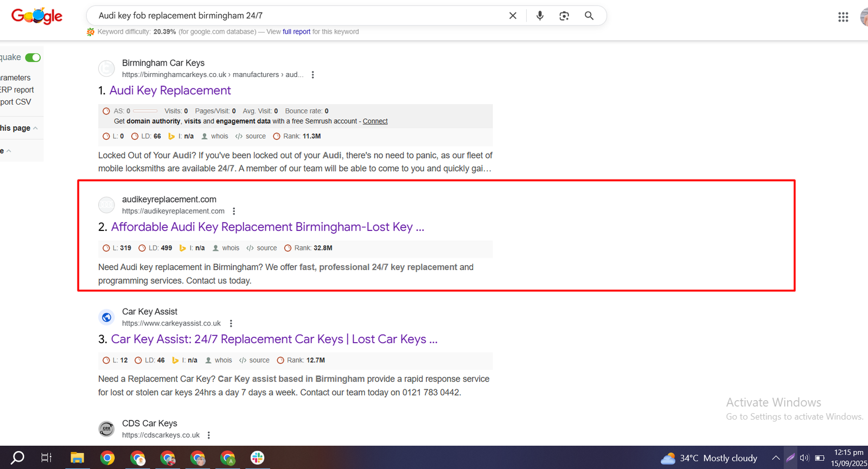Image resolution: width=868 pixels, height=469 pixels.
Task: Open Slack from the taskbar
Action: [258, 458]
